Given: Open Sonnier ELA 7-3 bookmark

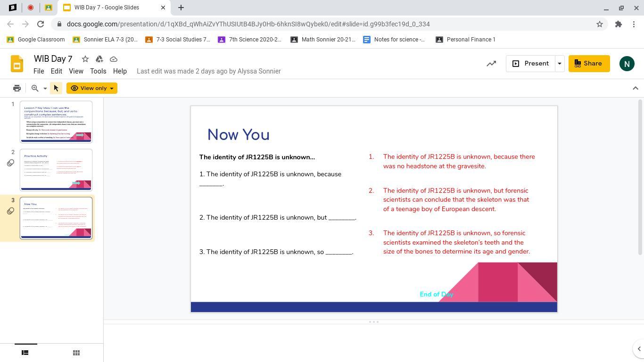Looking at the screenshot, I should point(105,40).
